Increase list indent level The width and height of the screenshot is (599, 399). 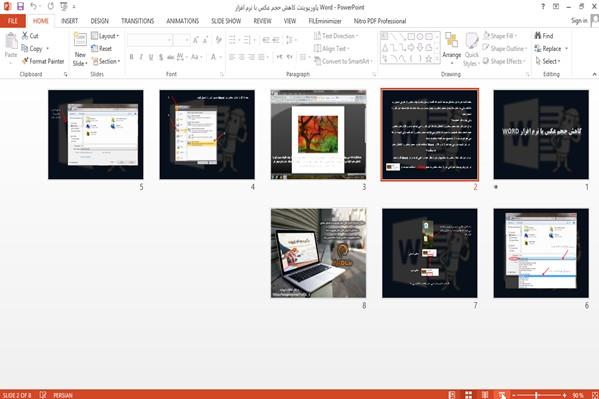click(x=276, y=40)
